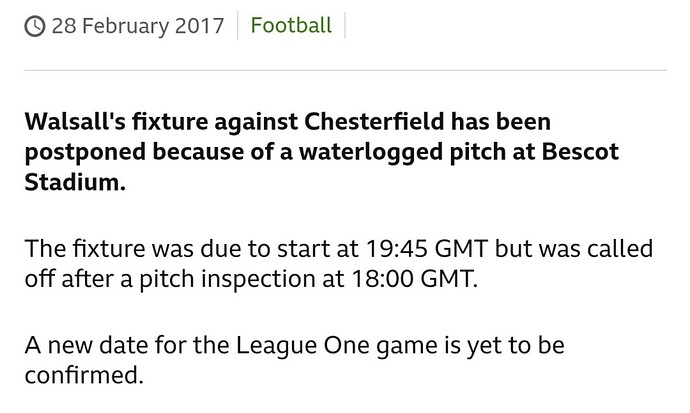The width and height of the screenshot is (690, 413).
Task: Click the word Walsall's in bold intro
Action: (x=75, y=121)
